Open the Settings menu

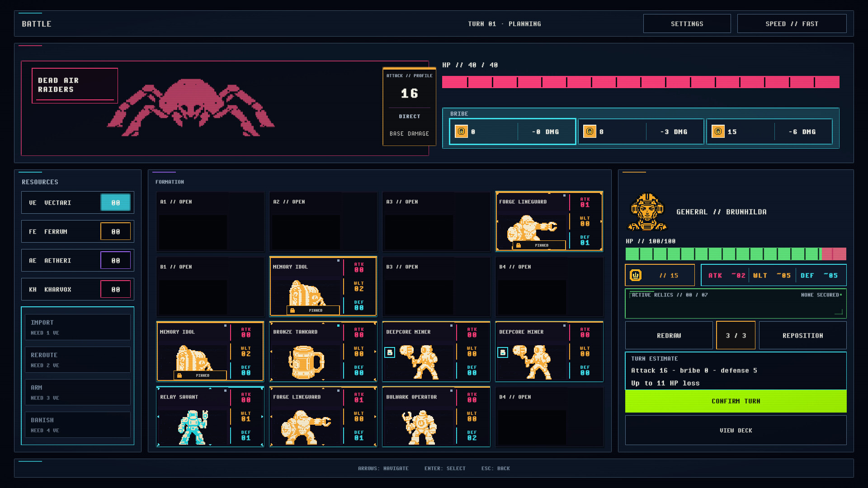[x=687, y=23]
